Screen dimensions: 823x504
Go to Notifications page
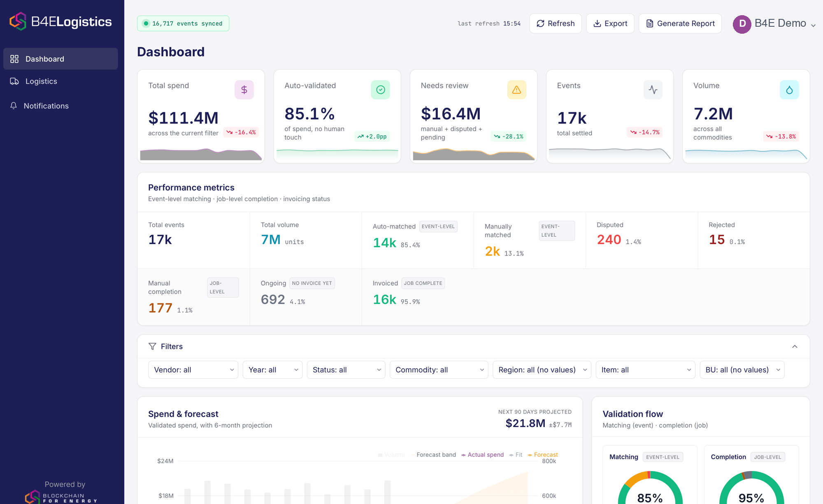[60, 106]
